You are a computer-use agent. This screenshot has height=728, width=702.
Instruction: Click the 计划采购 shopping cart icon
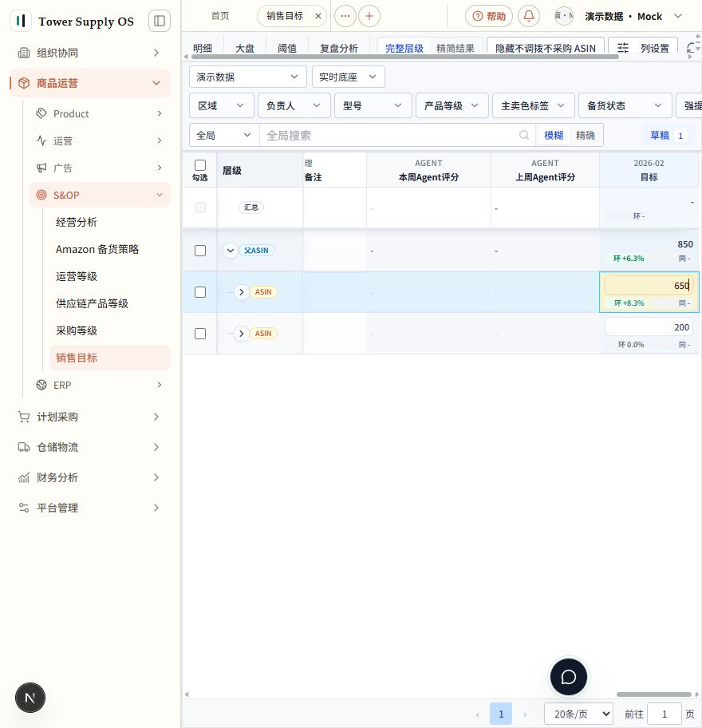(24, 417)
